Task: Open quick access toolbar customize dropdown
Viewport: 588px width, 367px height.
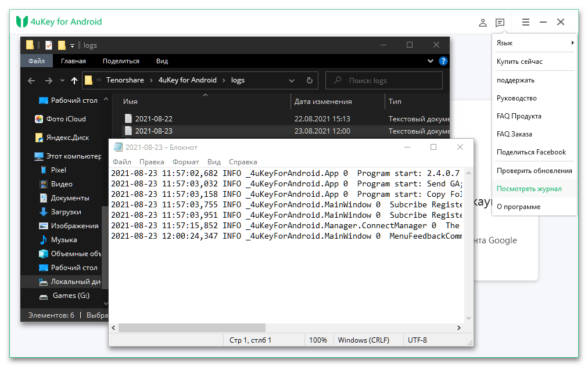Action: click(x=73, y=46)
